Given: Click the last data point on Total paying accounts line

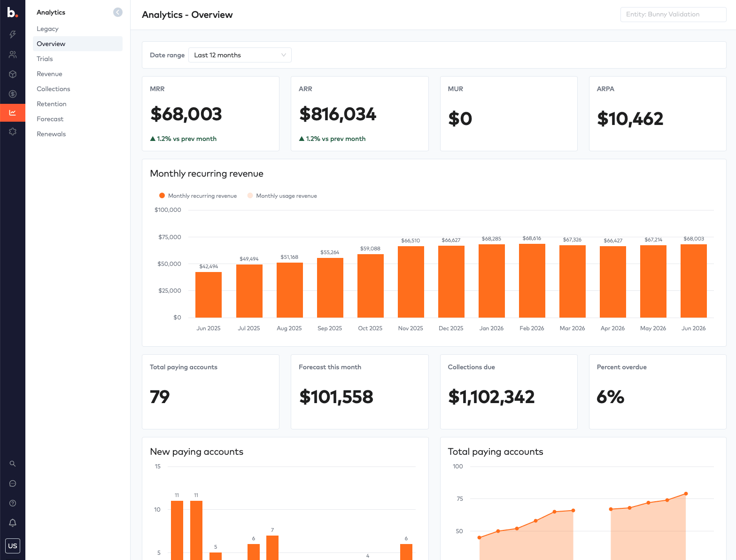Looking at the screenshot, I should 686,494.
